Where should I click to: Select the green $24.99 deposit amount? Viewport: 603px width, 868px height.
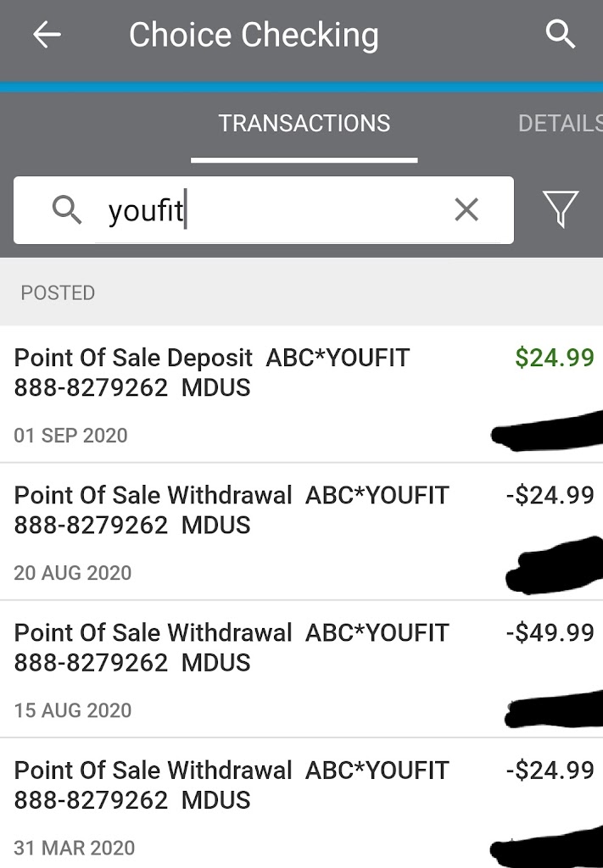(x=555, y=358)
